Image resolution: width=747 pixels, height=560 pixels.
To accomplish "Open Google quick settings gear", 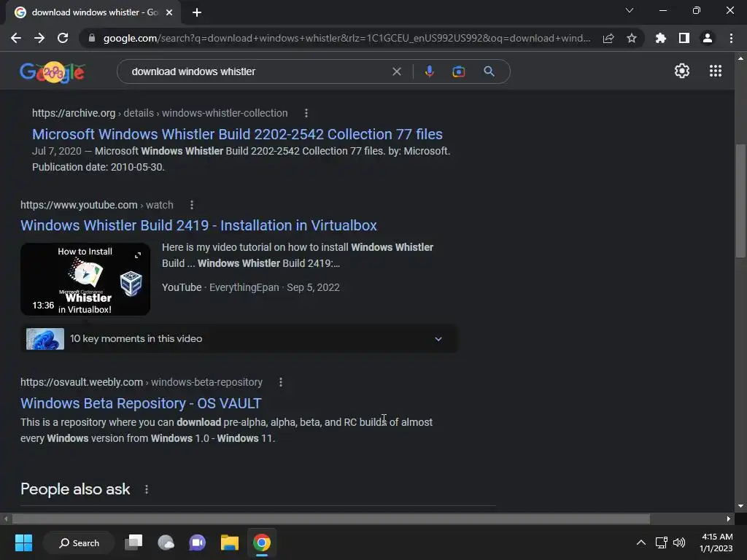I will click(x=682, y=71).
